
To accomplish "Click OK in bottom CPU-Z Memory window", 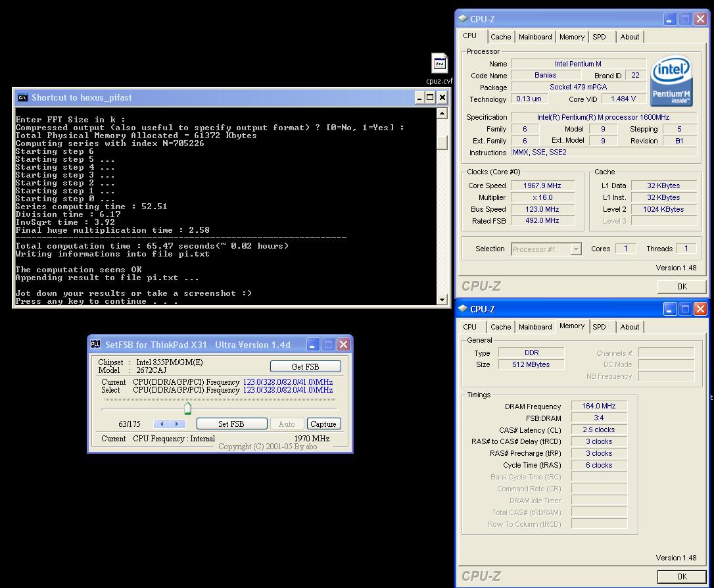I will coord(682,577).
